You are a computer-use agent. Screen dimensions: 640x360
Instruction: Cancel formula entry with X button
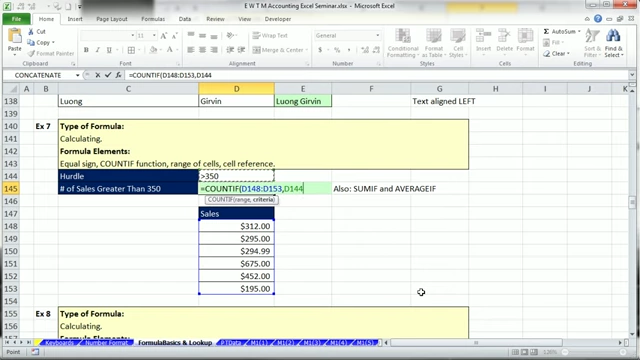[x=98, y=75]
